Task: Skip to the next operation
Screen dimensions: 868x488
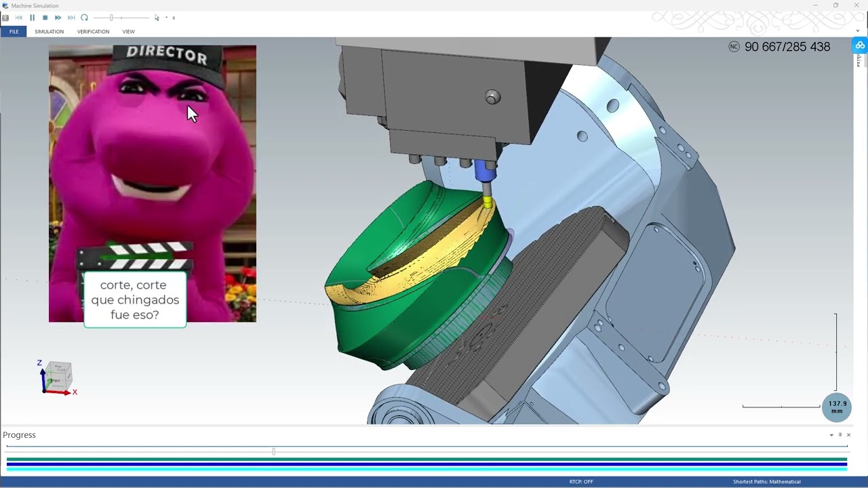Action: click(x=71, y=18)
